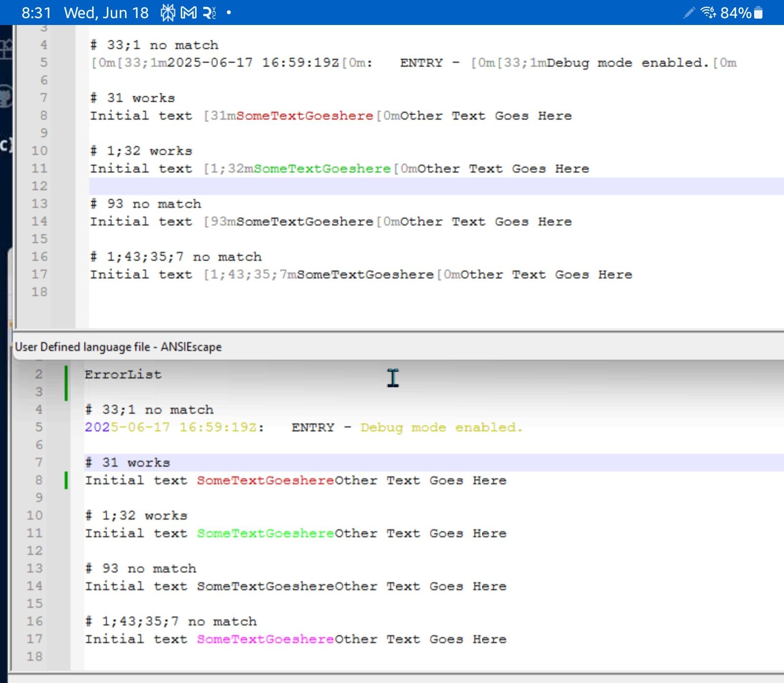Screen dimensions: 784x683
Task: Click '# 93 no match' in upper pane
Action: [x=146, y=204]
